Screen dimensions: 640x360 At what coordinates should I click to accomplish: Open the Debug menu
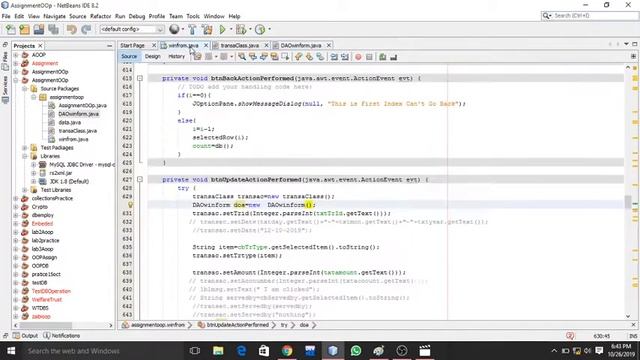[x=137, y=16]
